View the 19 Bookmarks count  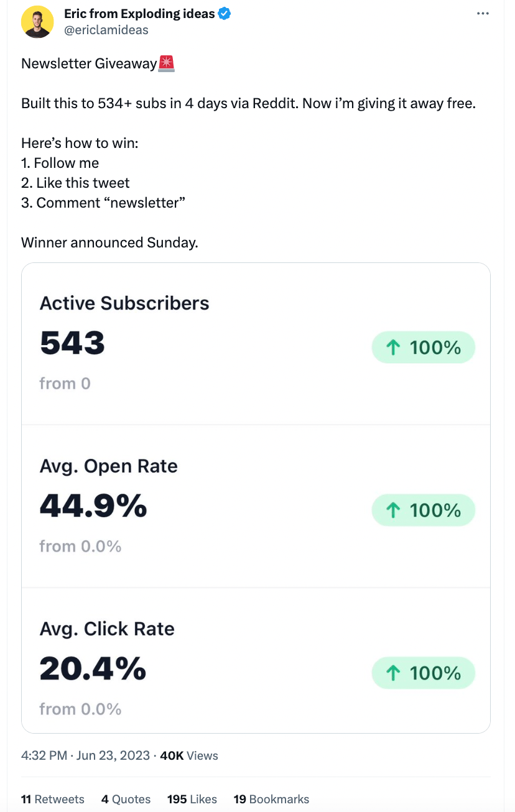(x=271, y=800)
